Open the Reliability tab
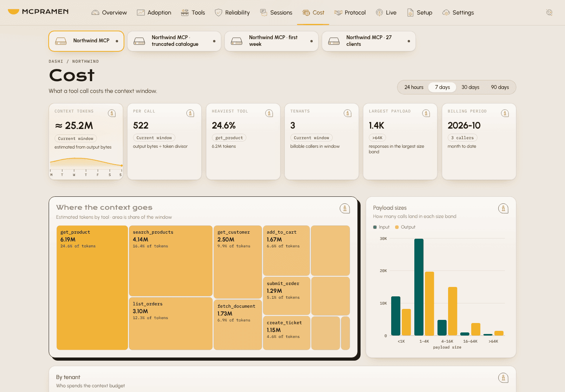The height and width of the screenshot is (392, 565). pos(232,13)
